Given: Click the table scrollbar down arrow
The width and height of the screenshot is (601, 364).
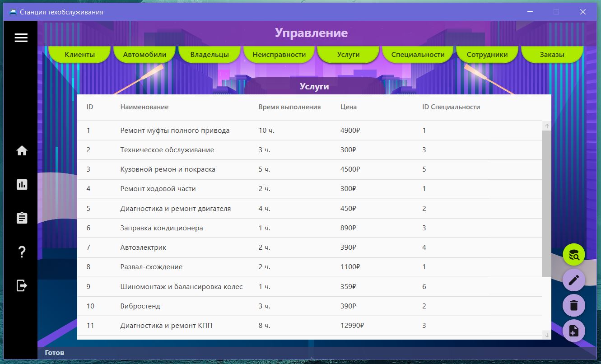Looking at the screenshot, I should pyautogui.click(x=546, y=335).
